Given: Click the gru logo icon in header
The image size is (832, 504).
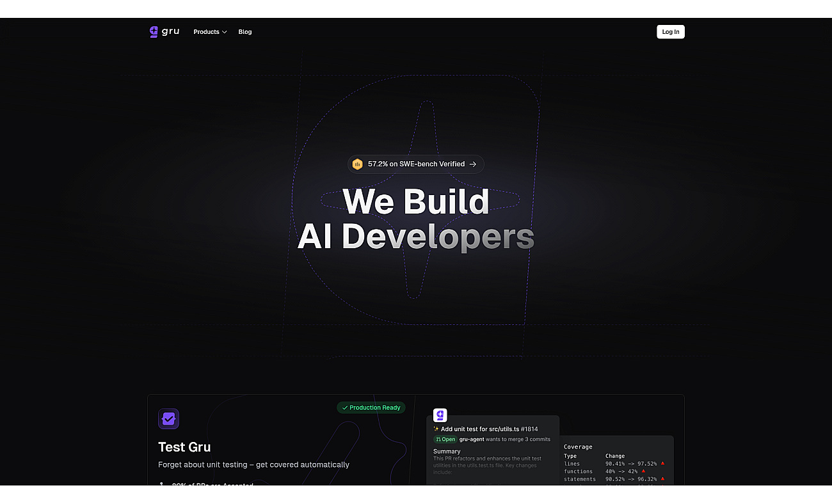Looking at the screenshot, I should coord(154,32).
